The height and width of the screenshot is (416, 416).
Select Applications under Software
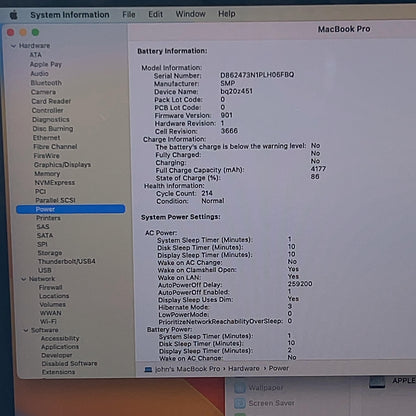pos(60,347)
